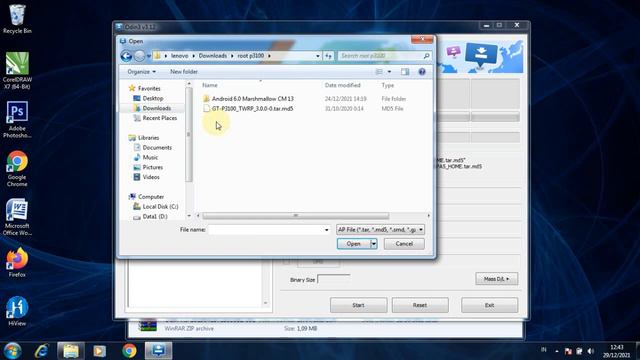Cancel the Open dialog

pyautogui.click(x=404, y=244)
